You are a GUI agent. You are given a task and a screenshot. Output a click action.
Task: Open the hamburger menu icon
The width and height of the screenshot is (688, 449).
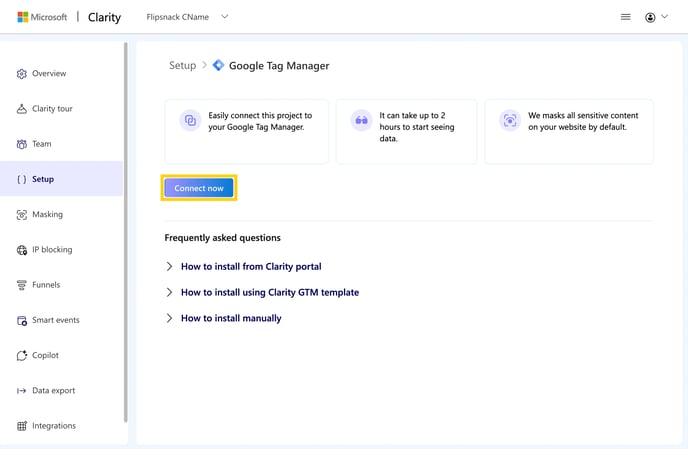625,17
